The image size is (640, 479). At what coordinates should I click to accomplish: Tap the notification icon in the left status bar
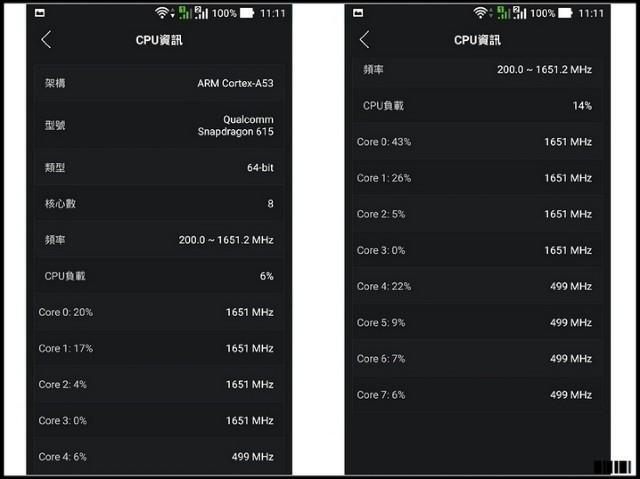pyautogui.click(x=38, y=13)
